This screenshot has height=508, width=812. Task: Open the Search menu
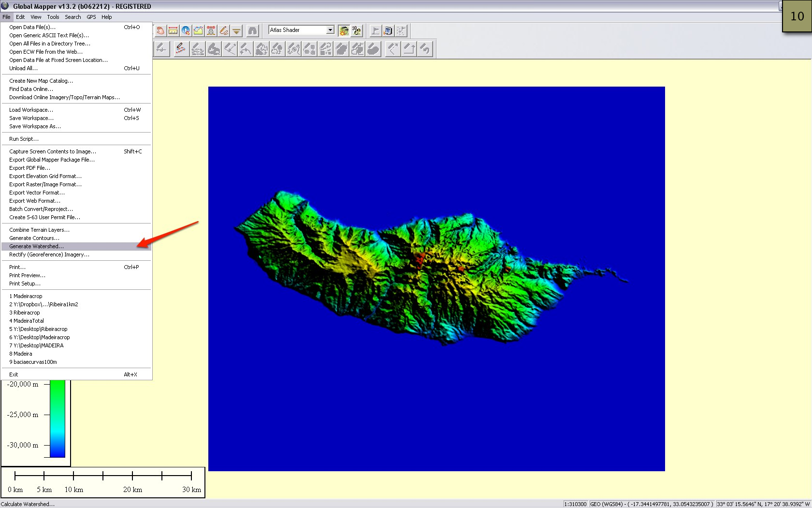[73, 17]
